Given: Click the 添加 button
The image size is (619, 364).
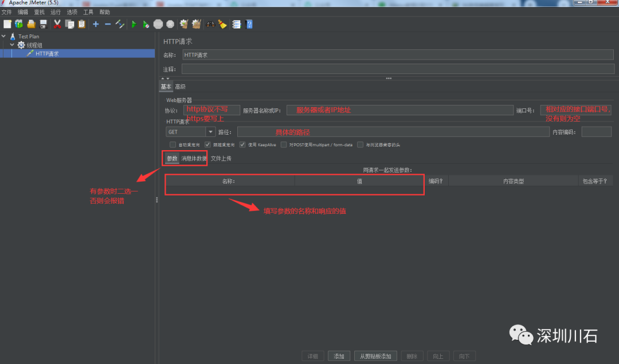Looking at the screenshot, I should (x=339, y=356).
